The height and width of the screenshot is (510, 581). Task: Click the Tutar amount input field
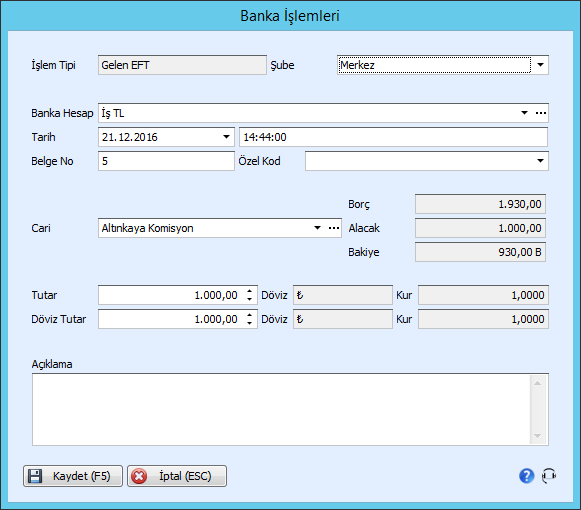[x=172, y=295]
